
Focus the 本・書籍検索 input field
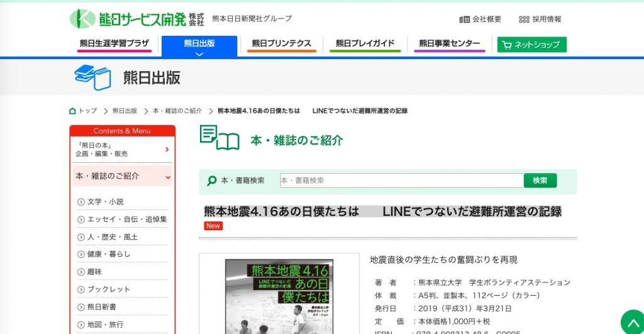(x=402, y=181)
